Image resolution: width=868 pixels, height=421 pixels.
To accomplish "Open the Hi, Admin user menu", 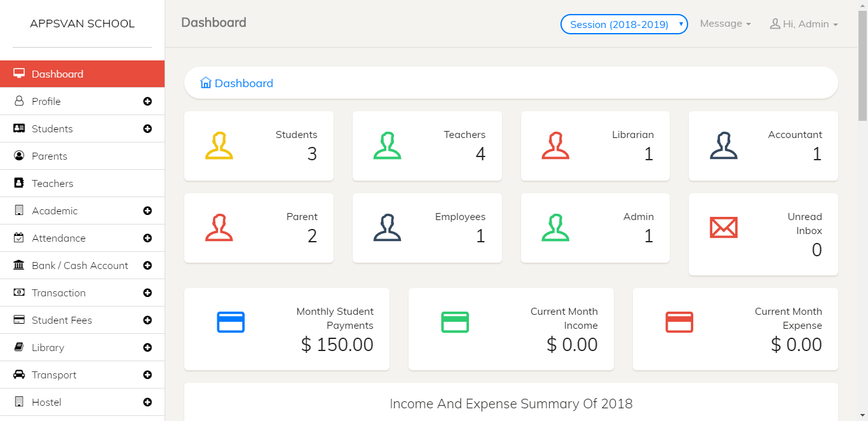I will click(804, 24).
